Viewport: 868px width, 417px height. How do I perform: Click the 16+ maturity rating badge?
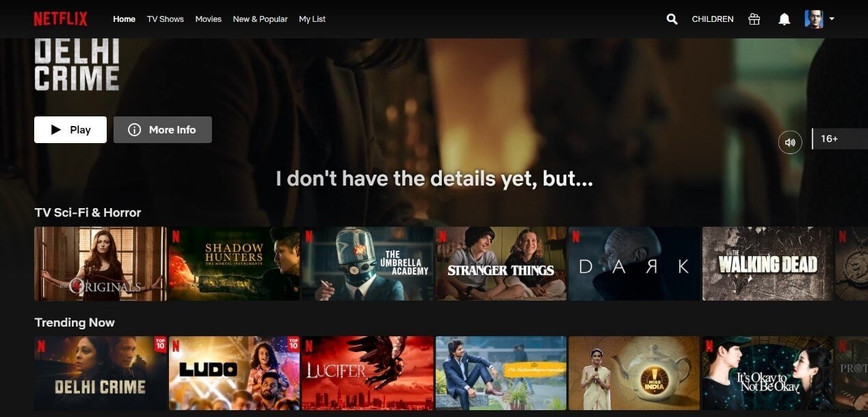[x=829, y=138]
